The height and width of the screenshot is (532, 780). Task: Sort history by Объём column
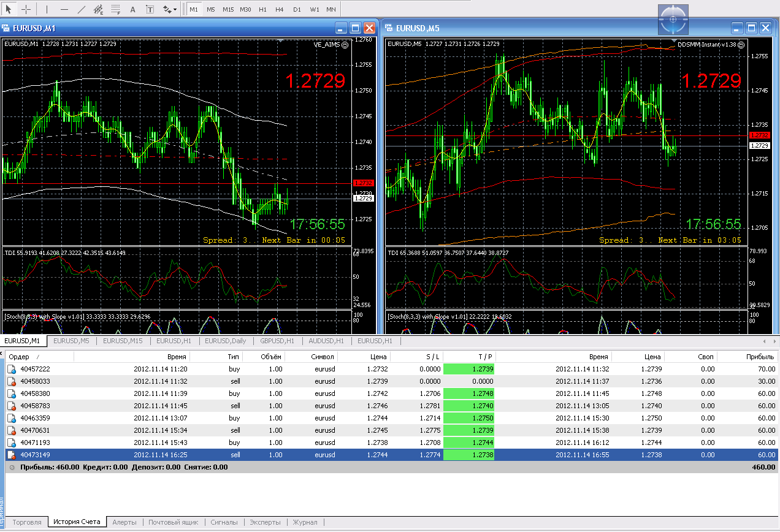[x=264, y=357]
